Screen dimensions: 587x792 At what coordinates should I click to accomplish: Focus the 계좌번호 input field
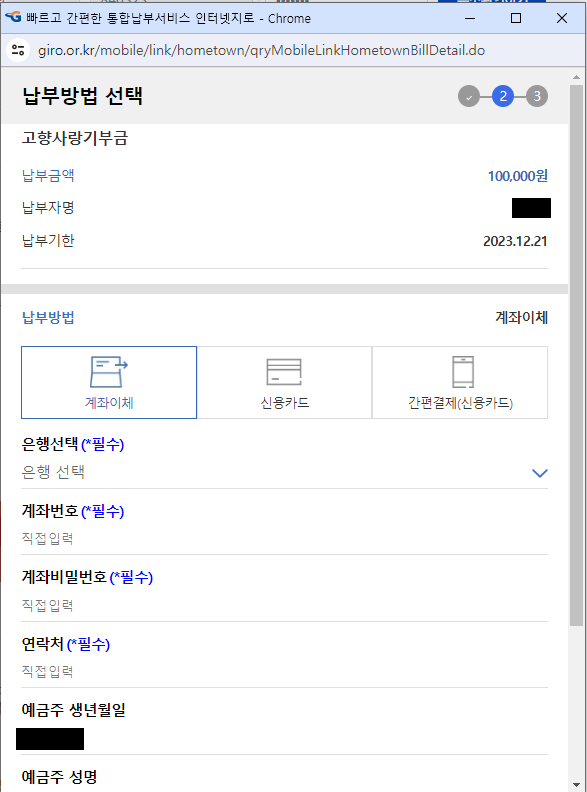pos(284,539)
